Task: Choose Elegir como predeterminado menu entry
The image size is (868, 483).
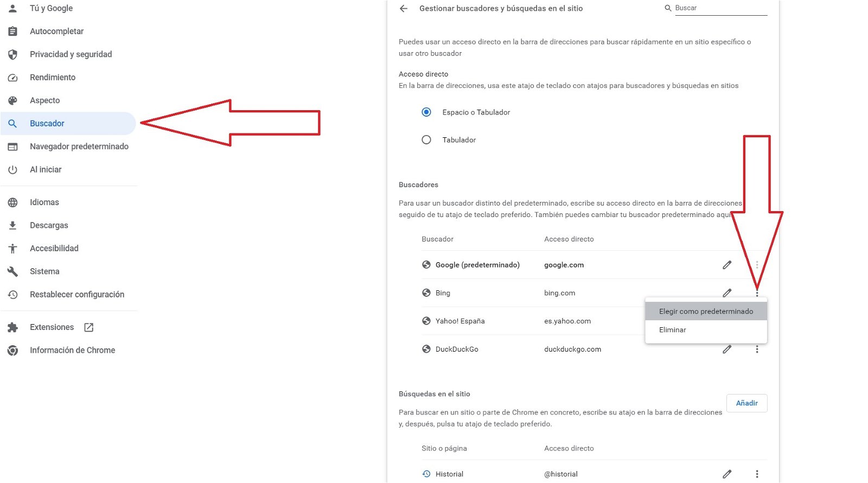Action: pyautogui.click(x=706, y=311)
